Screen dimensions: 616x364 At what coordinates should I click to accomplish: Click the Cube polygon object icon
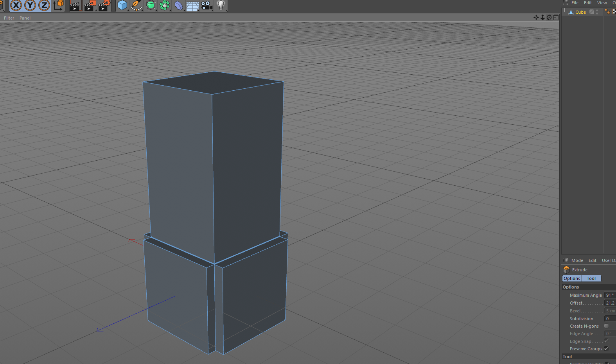point(571,12)
